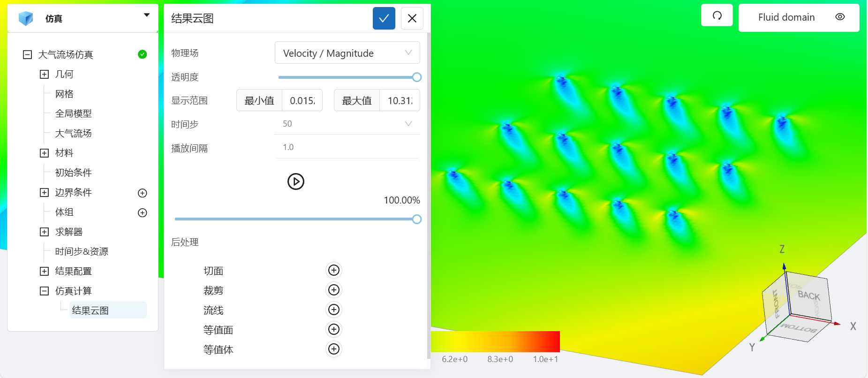Collapse the 仿真计算 tree node

coord(45,291)
